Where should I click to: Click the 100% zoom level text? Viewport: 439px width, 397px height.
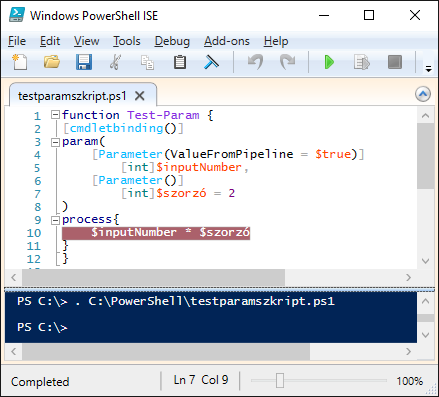pyautogui.click(x=409, y=381)
